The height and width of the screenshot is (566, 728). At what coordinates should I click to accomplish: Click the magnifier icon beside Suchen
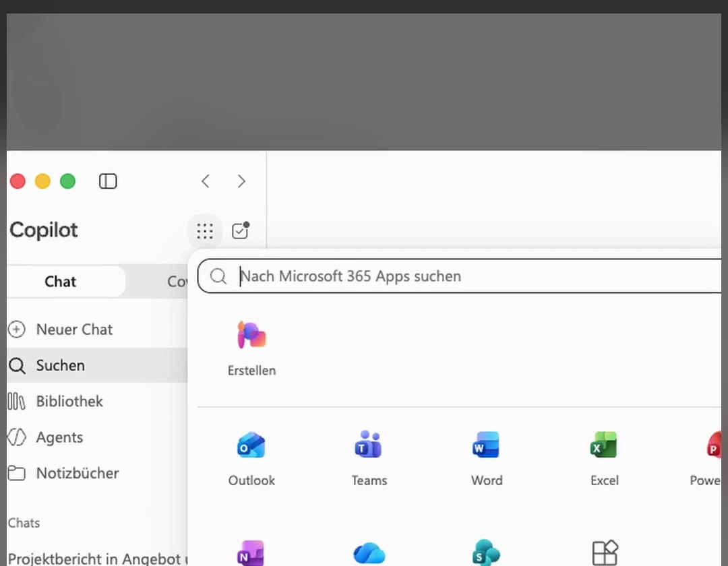point(17,366)
